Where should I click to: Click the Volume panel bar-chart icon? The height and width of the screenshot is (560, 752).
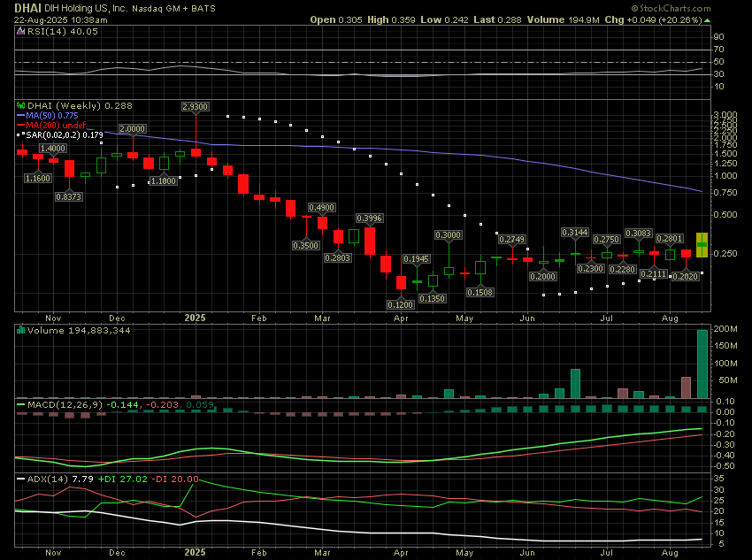20,330
